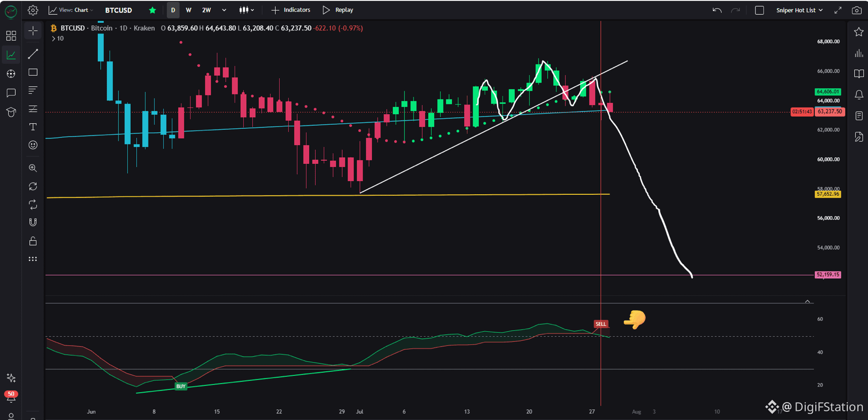The width and height of the screenshot is (868, 420).
Task: Select the Fibonacci retracement tool
Action: click(x=33, y=109)
